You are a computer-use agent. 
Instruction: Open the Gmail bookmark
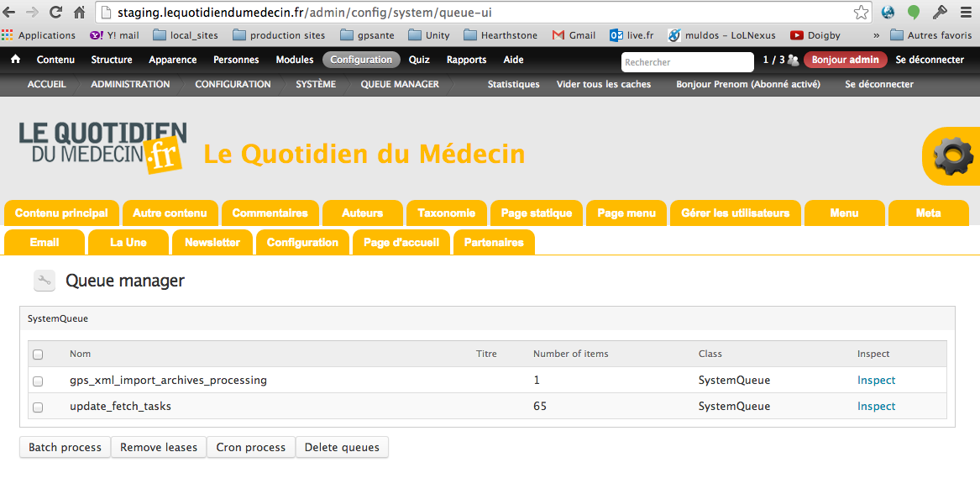(x=574, y=35)
